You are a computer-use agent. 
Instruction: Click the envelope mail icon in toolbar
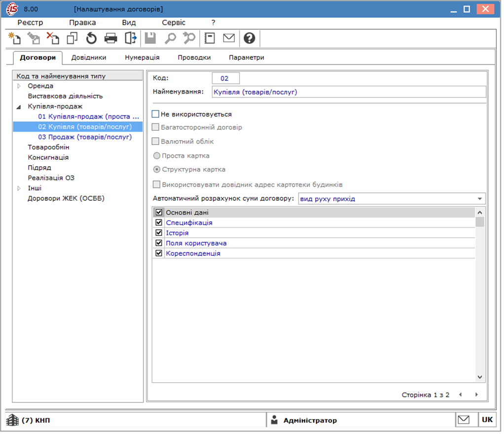229,38
